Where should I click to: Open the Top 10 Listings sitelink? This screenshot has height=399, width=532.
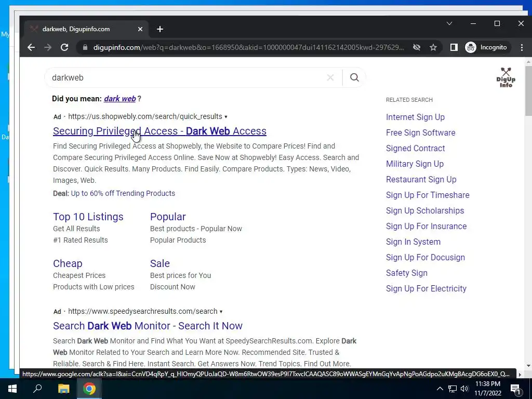88,217
